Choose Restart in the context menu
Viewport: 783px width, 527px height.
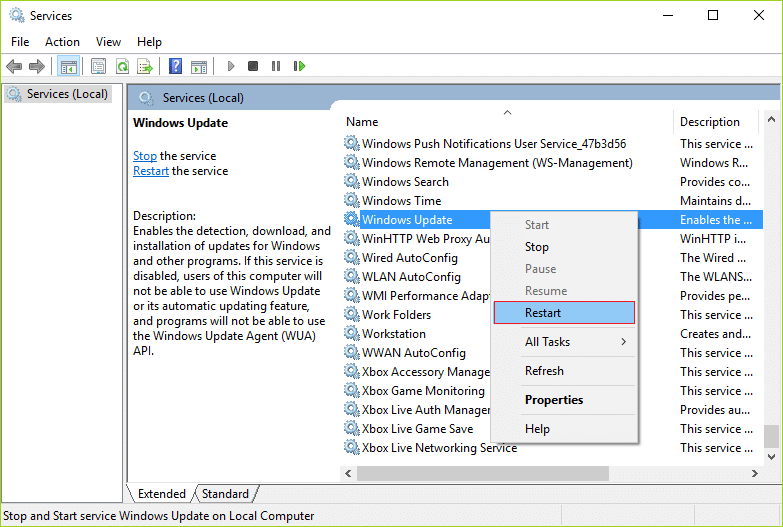(x=564, y=313)
